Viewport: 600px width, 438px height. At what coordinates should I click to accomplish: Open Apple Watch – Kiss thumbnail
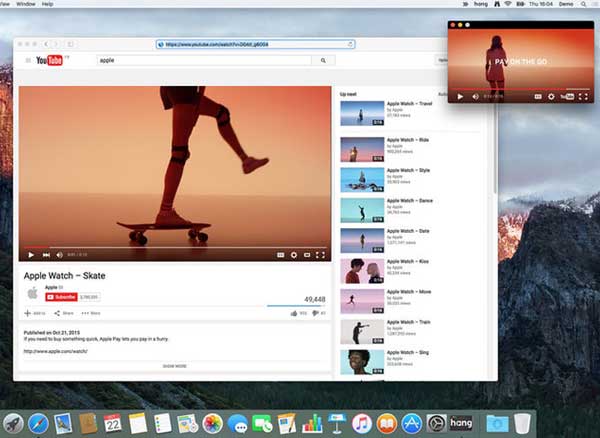point(362,271)
